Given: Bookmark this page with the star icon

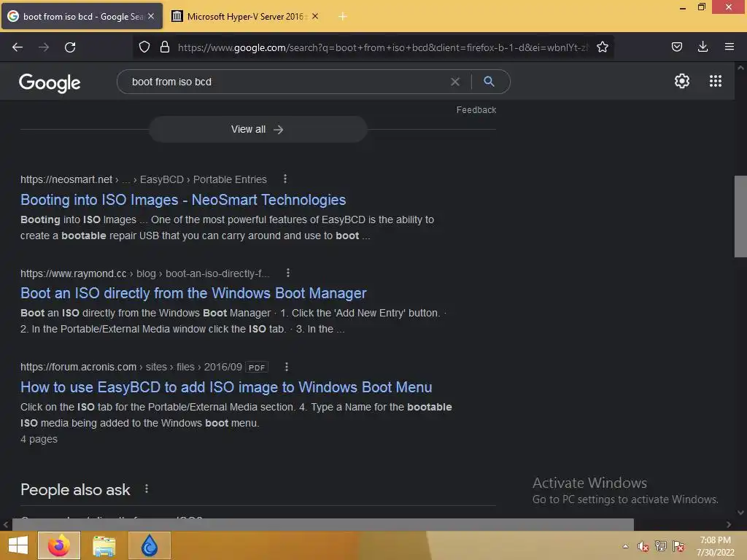Looking at the screenshot, I should (602, 47).
